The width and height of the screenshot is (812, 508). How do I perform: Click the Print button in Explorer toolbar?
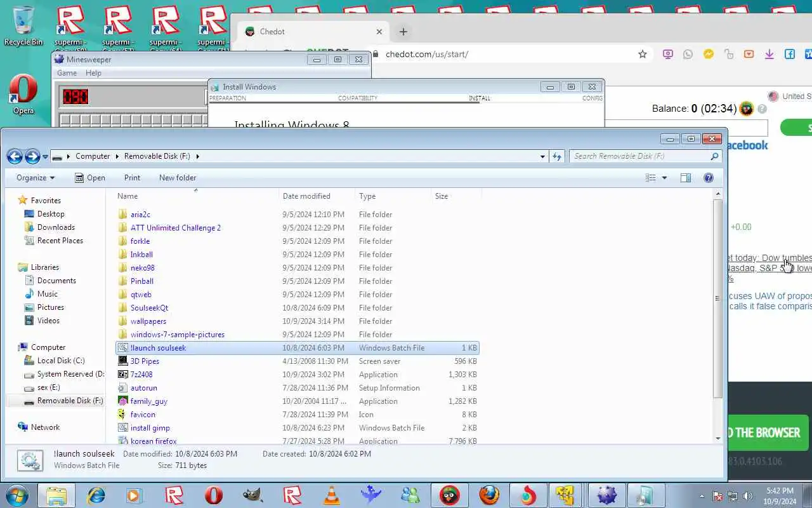tap(132, 178)
